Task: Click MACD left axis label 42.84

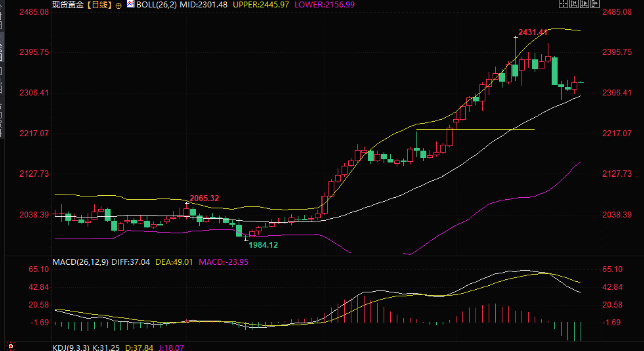Action: (39, 287)
